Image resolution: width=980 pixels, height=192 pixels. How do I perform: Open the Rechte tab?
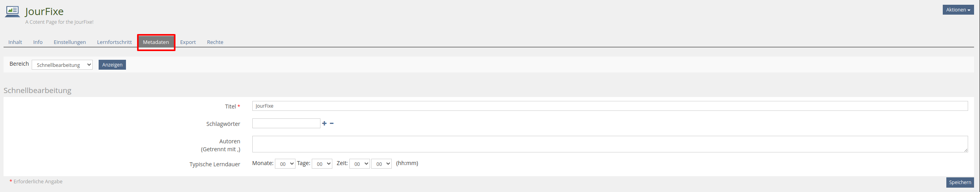pos(215,42)
